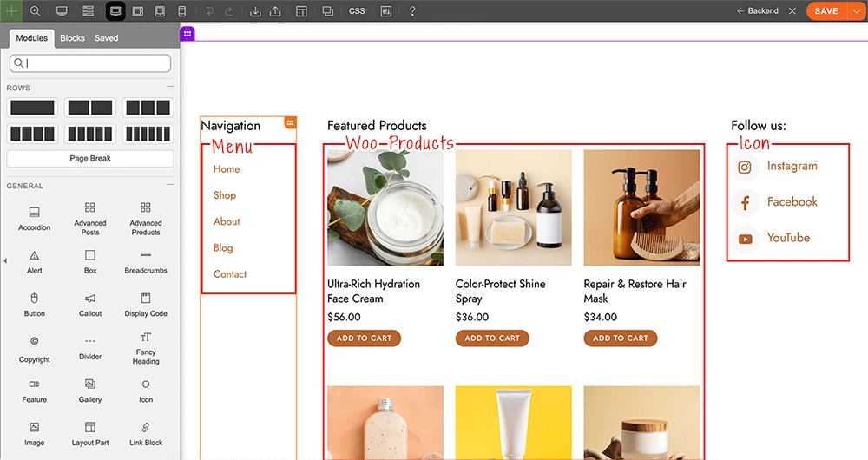This screenshot has width=868, height=460.
Task: Collapse the modules panel with side arrow
Action: tap(3, 260)
